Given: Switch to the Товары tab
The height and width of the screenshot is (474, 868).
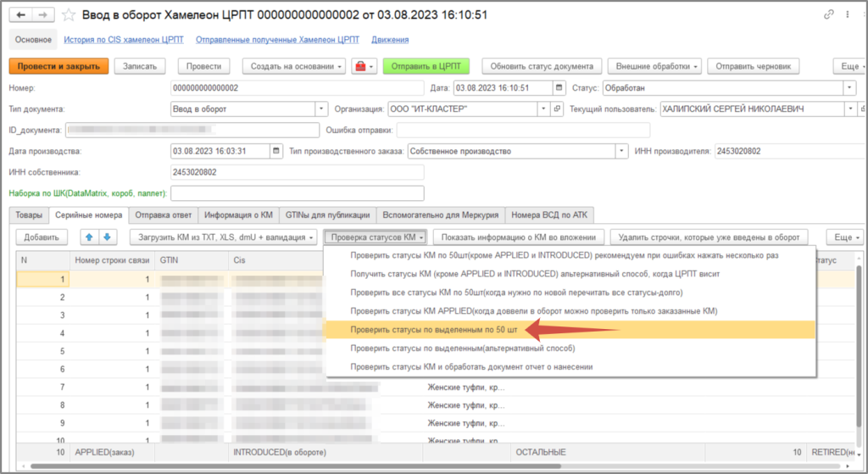Looking at the screenshot, I should 29,215.
